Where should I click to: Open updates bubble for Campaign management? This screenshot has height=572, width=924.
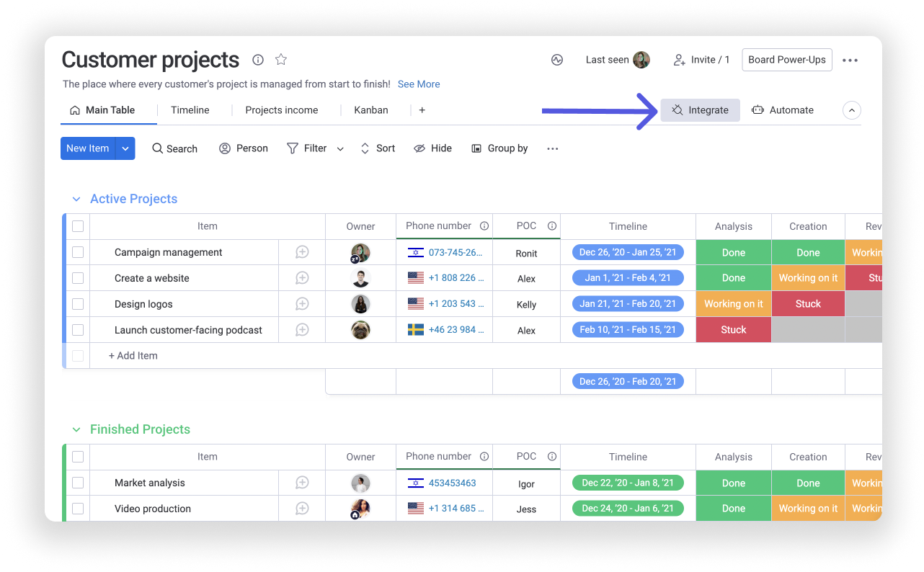[301, 252]
